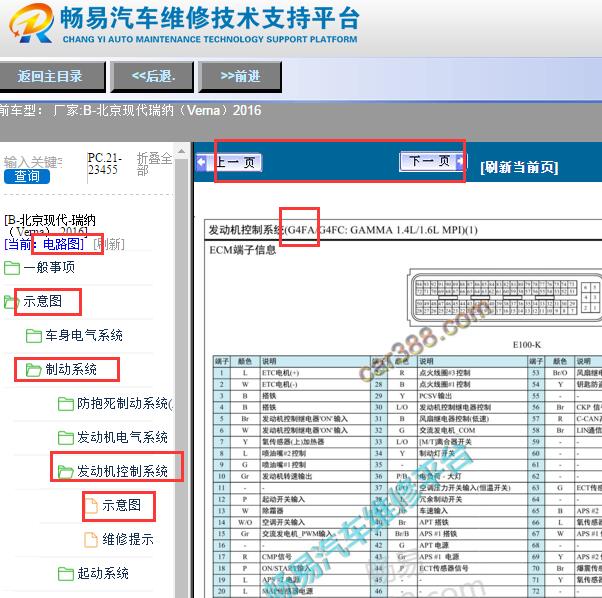
Task: Click table cell 车速输入
Action: point(473,511)
